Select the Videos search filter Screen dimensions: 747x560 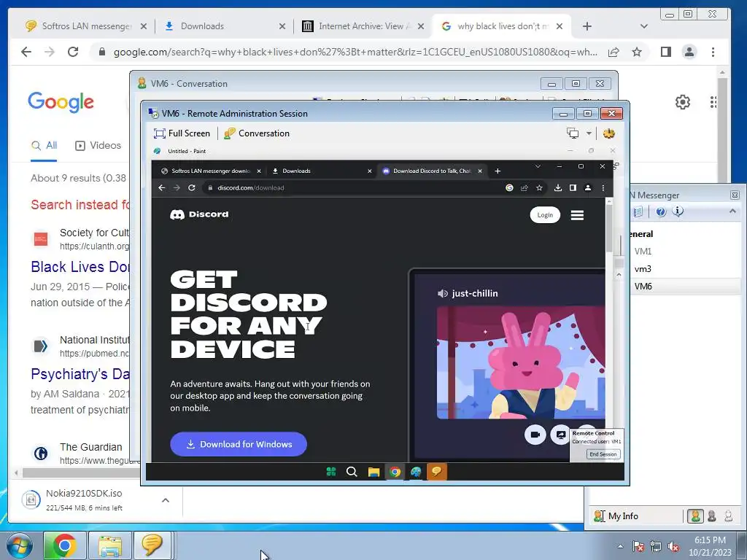coord(98,146)
